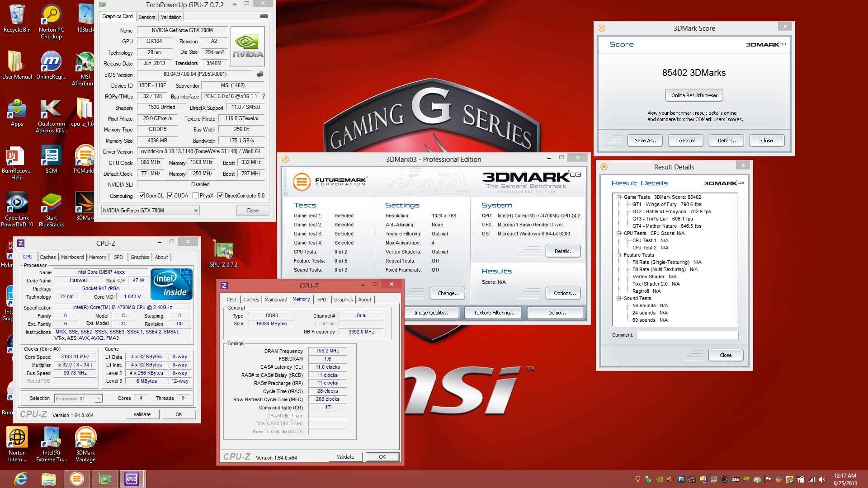
Task: Click Close button in GPU-Z
Action: pos(252,211)
